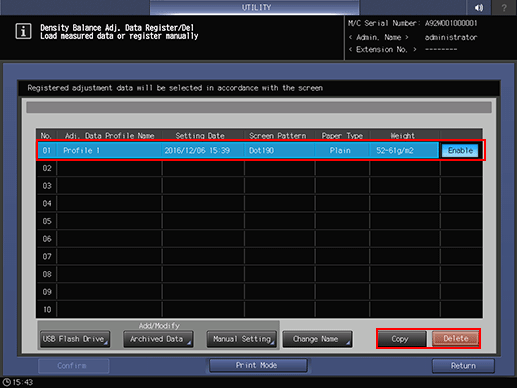The width and height of the screenshot is (517, 388).
Task: Click the M/C Serial Number value
Action: (451, 23)
